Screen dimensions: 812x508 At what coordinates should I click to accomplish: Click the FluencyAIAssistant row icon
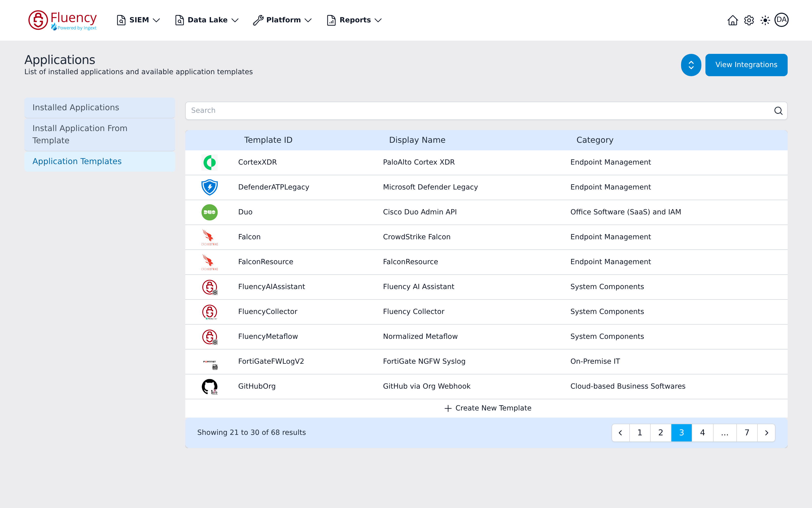pyautogui.click(x=209, y=287)
